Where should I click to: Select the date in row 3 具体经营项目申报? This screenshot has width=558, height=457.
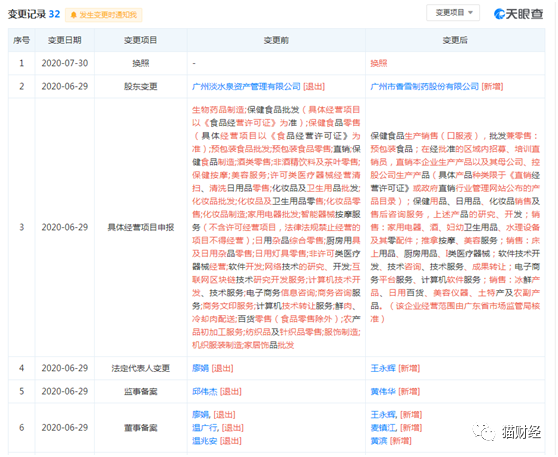pos(65,227)
